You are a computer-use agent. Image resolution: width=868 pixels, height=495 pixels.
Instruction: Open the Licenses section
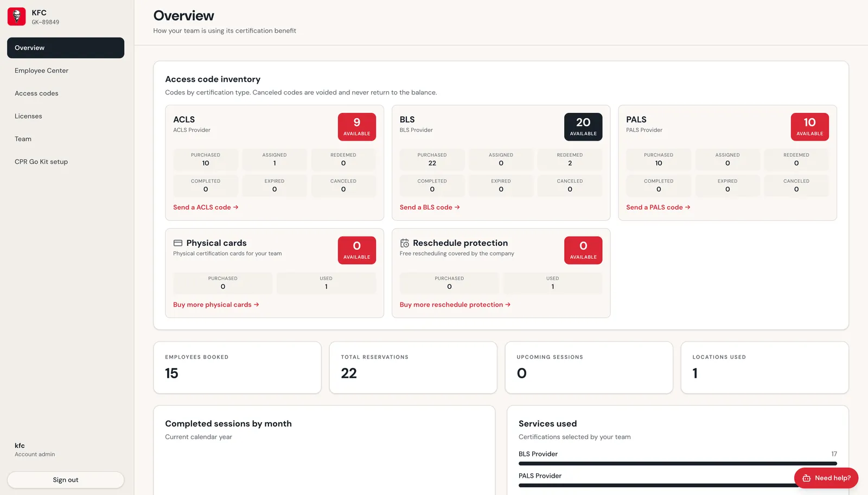pos(66,116)
